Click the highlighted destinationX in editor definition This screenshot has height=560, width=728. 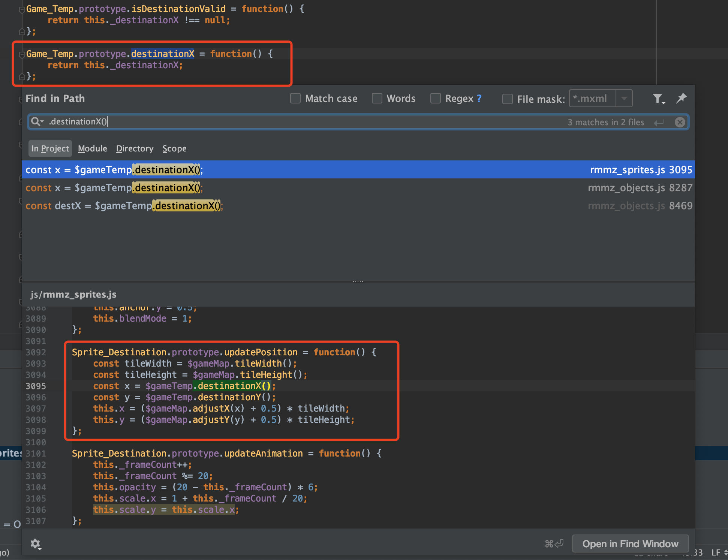(x=163, y=54)
